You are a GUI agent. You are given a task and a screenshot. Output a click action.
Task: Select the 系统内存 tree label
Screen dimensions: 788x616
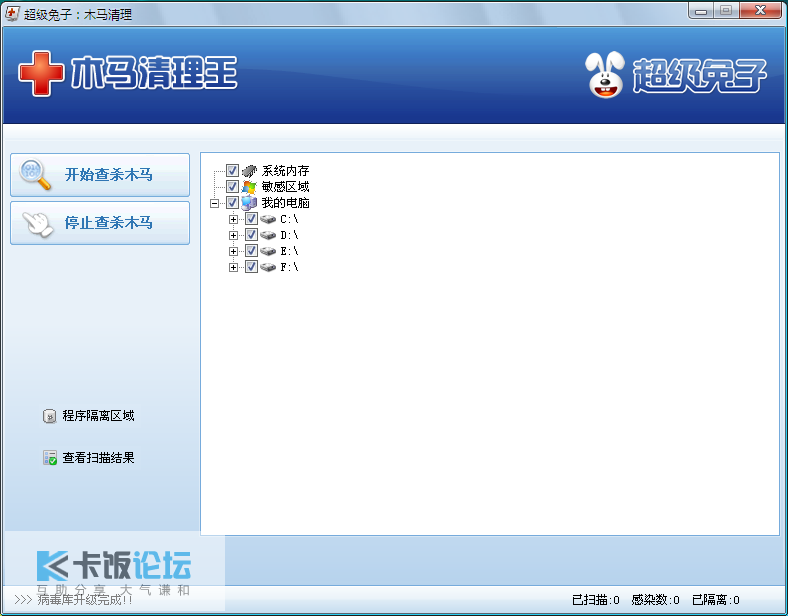(285, 171)
